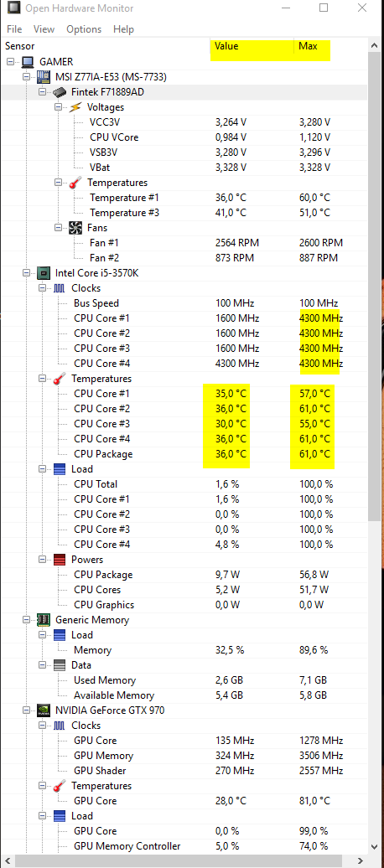
Task: Click the NVIDIA GeForce GTX 970 icon
Action: (x=44, y=710)
